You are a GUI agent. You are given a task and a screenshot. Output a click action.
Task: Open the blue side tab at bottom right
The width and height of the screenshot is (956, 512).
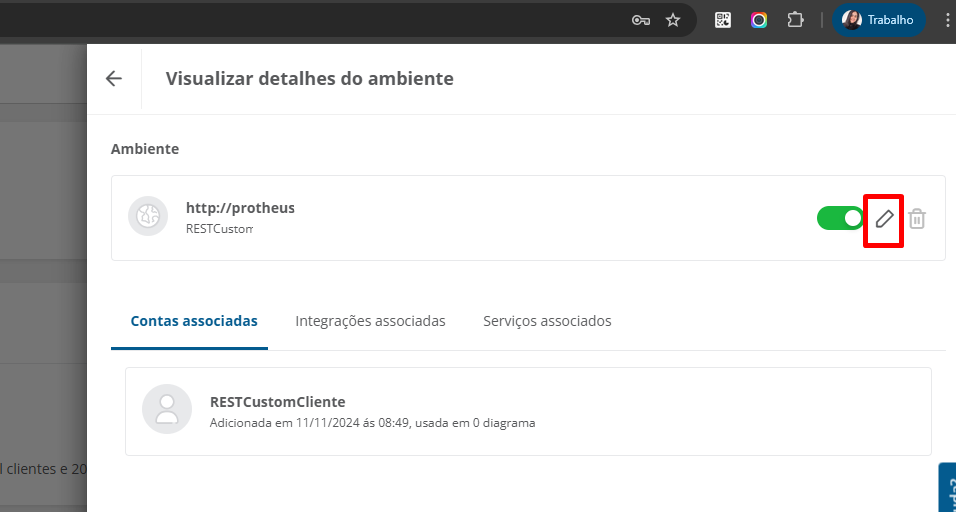point(947,487)
